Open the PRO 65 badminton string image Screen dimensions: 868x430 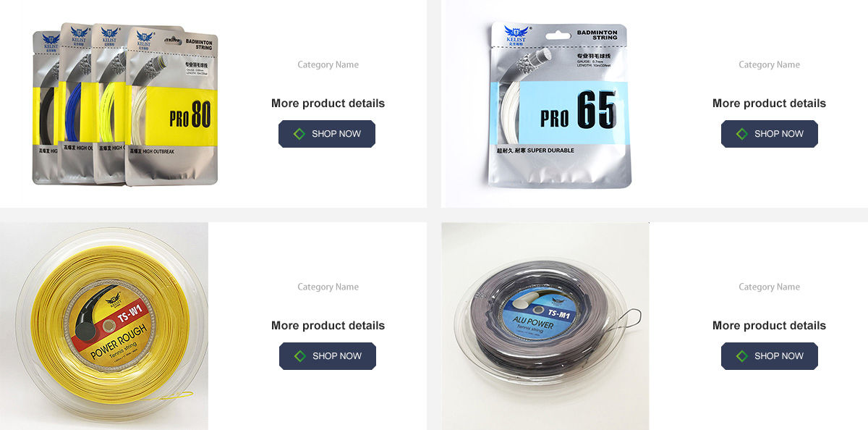(x=559, y=105)
